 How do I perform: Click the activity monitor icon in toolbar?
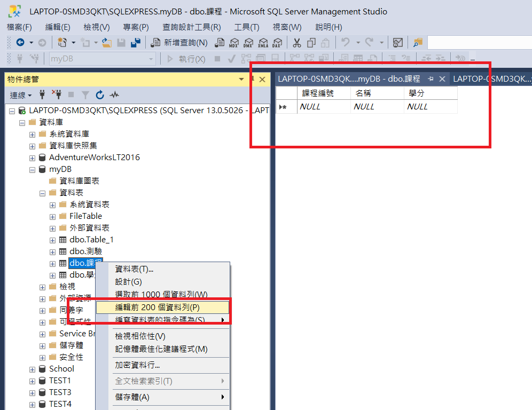tap(397, 42)
